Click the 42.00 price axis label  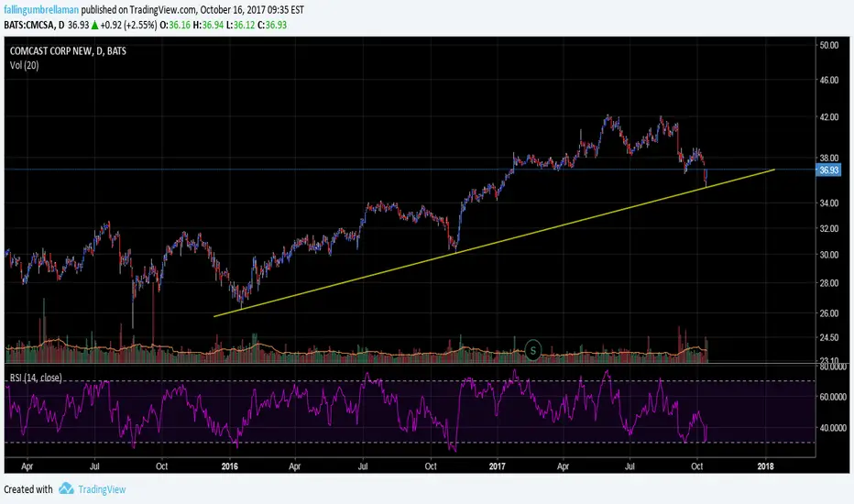click(x=829, y=117)
